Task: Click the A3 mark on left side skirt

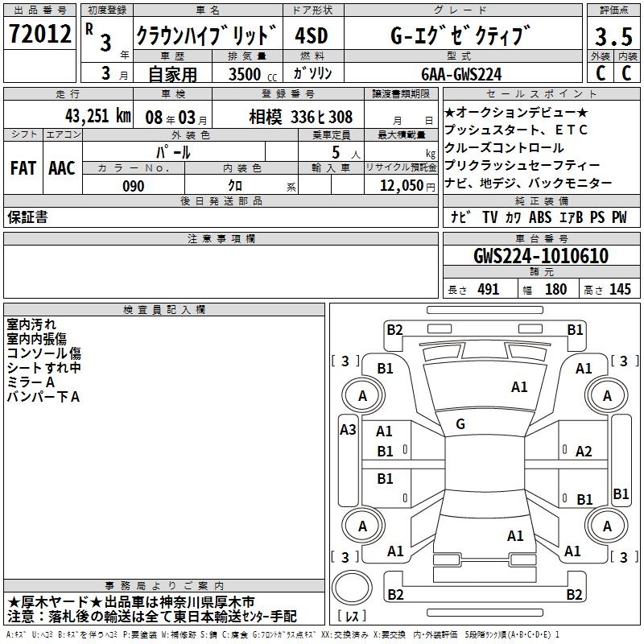Action: click(348, 430)
